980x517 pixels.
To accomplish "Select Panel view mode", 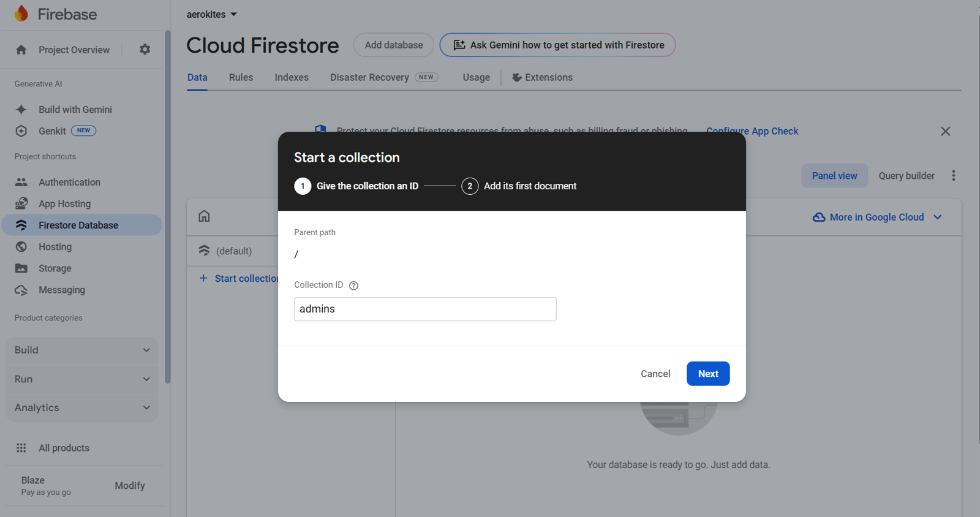I will click(834, 176).
